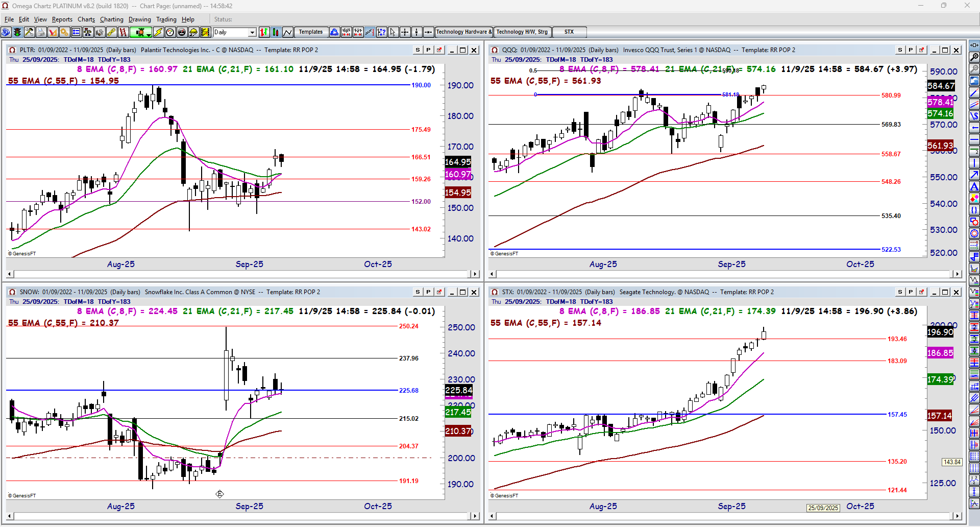The width and height of the screenshot is (980, 527).
Task: Click the yellow lightning bolt icon
Action: click(158, 32)
